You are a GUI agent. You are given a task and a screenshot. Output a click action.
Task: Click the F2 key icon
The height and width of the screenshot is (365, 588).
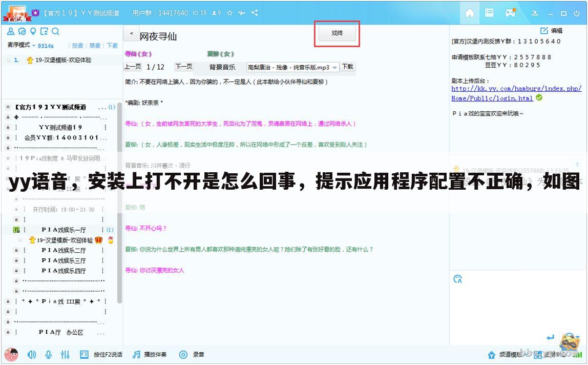(84, 354)
